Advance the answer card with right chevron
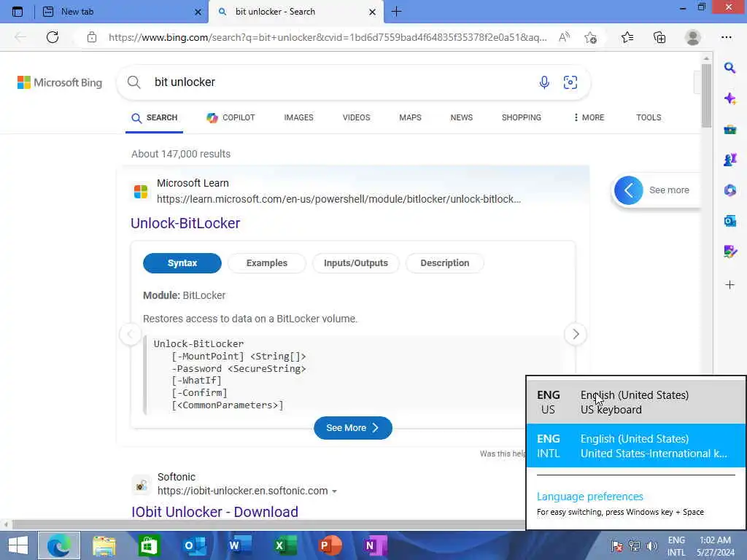This screenshot has height=560, width=747. (x=576, y=334)
